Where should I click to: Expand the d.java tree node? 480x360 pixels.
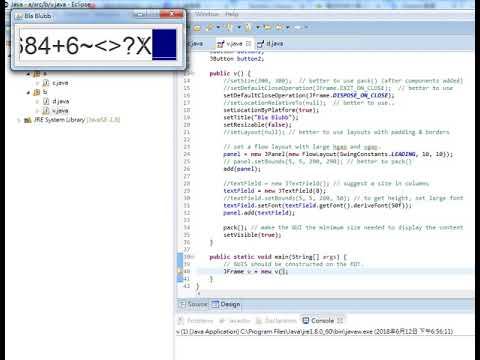click(37, 101)
